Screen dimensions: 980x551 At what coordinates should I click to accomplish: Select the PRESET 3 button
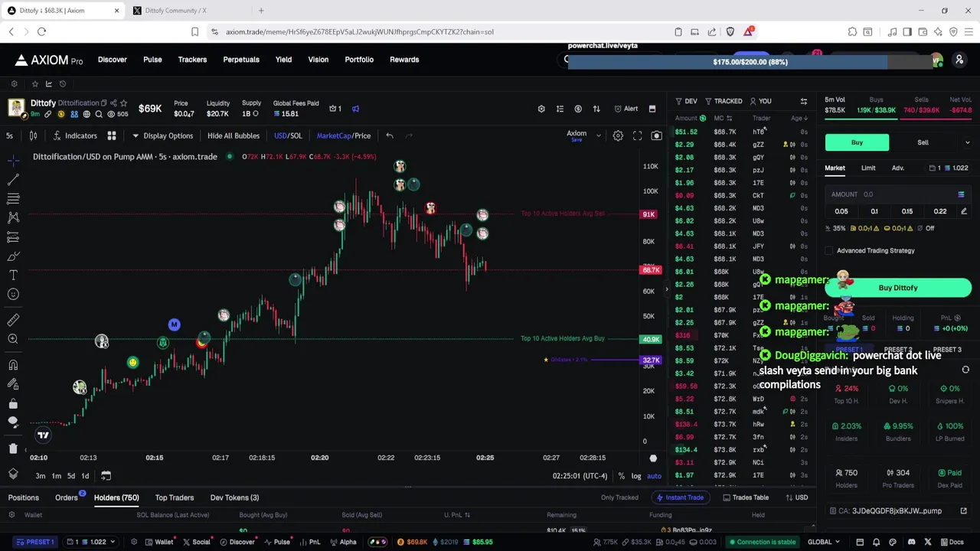click(x=947, y=350)
